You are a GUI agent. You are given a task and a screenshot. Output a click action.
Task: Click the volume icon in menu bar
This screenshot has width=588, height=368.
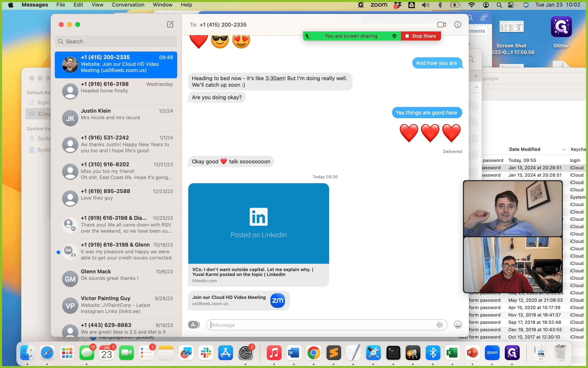[426, 5]
